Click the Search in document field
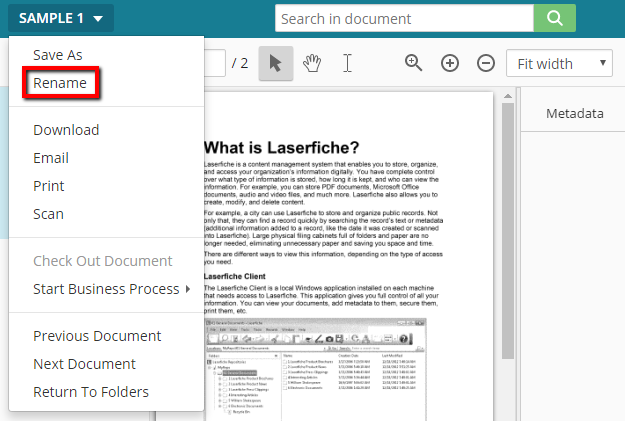 [x=404, y=18]
